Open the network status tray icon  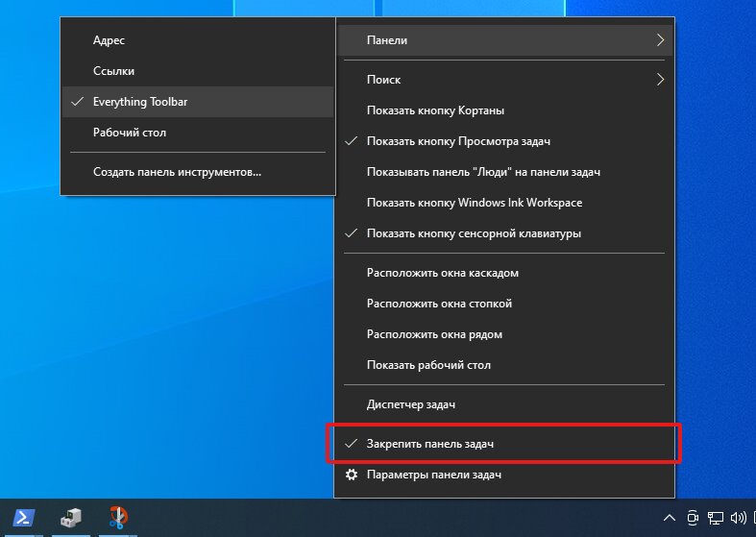tap(716, 518)
